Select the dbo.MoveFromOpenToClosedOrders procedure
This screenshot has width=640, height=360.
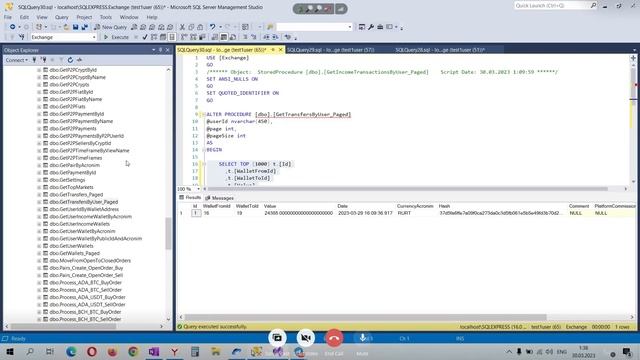click(x=90, y=261)
